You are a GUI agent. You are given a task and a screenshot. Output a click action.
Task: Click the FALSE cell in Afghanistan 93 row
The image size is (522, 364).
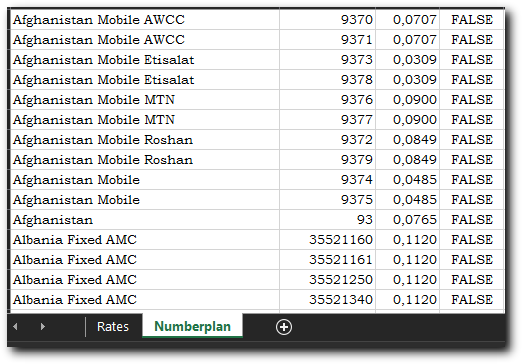tap(472, 220)
